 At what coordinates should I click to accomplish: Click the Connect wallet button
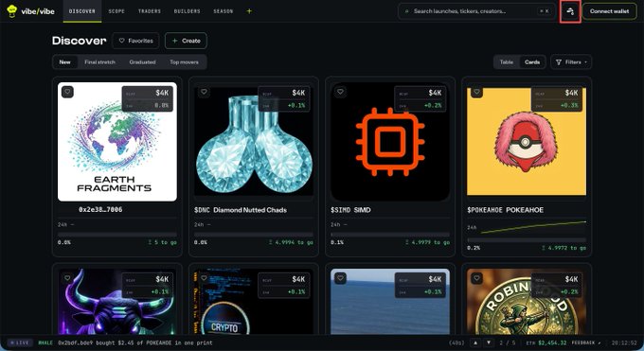pos(609,11)
